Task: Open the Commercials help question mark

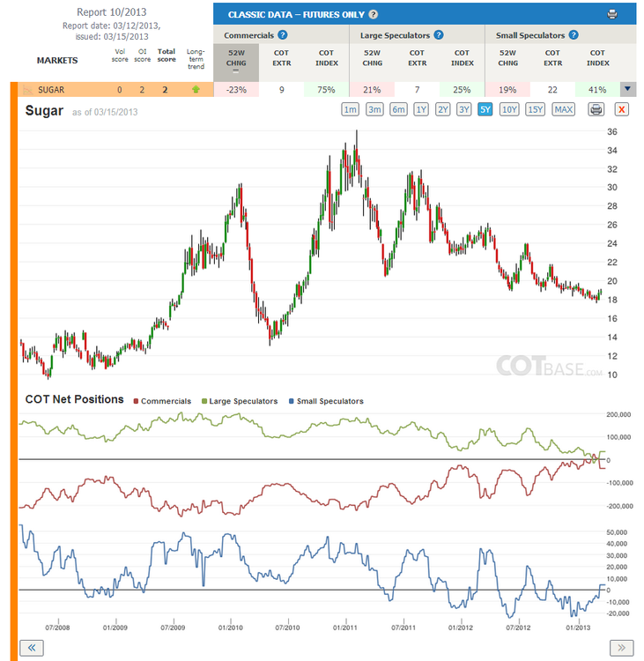Action: coord(283,35)
